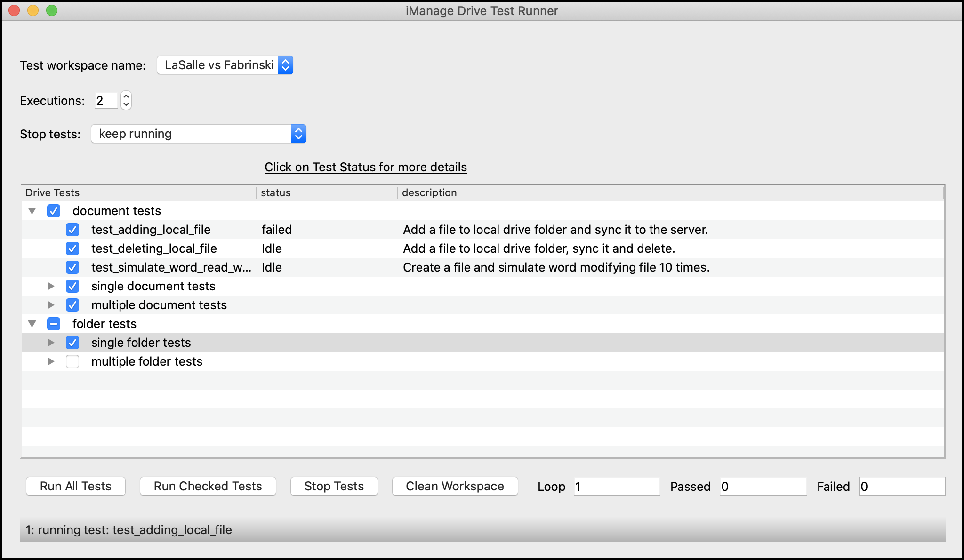Click the Stop Tests button
Screen dimensions: 964x560
[334, 486]
